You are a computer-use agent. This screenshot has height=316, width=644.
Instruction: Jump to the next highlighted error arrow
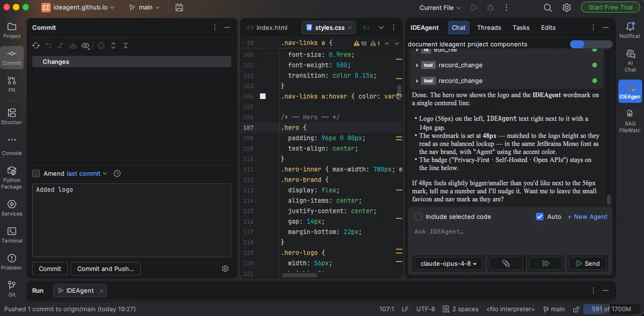(397, 44)
